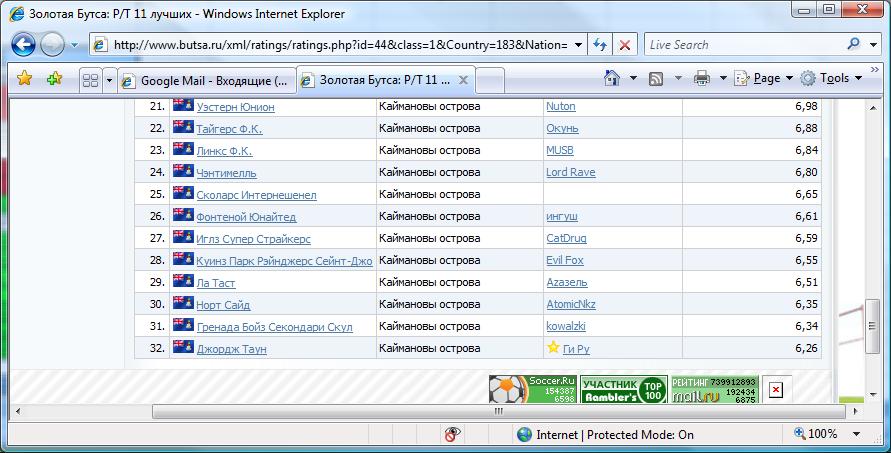Screen dimensions: 891x453
Task: Open the Тайгерс Ф.К. team link
Action: tap(229, 129)
